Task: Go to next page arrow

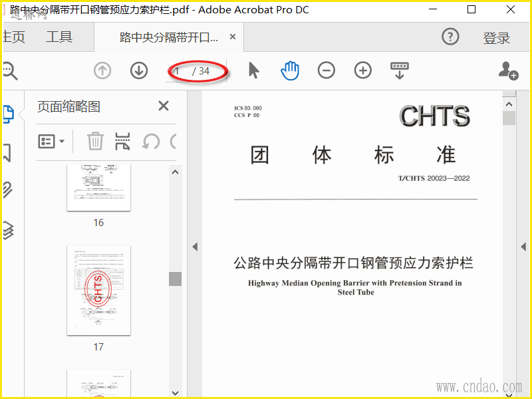Action: click(139, 70)
